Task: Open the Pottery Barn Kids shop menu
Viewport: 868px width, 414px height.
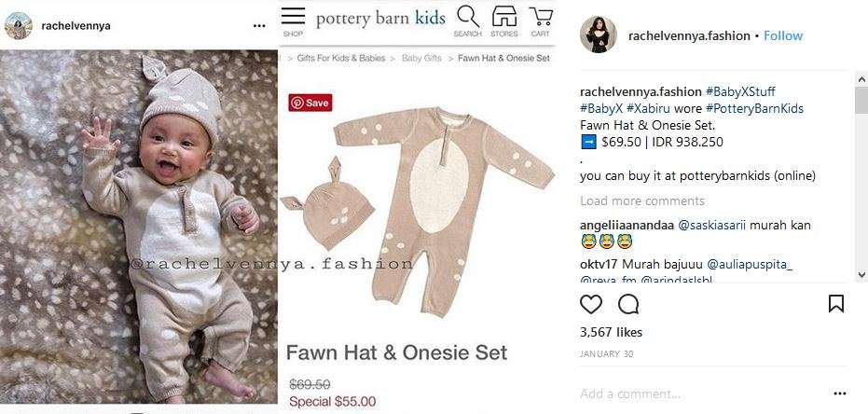Action: pos(294,21)
